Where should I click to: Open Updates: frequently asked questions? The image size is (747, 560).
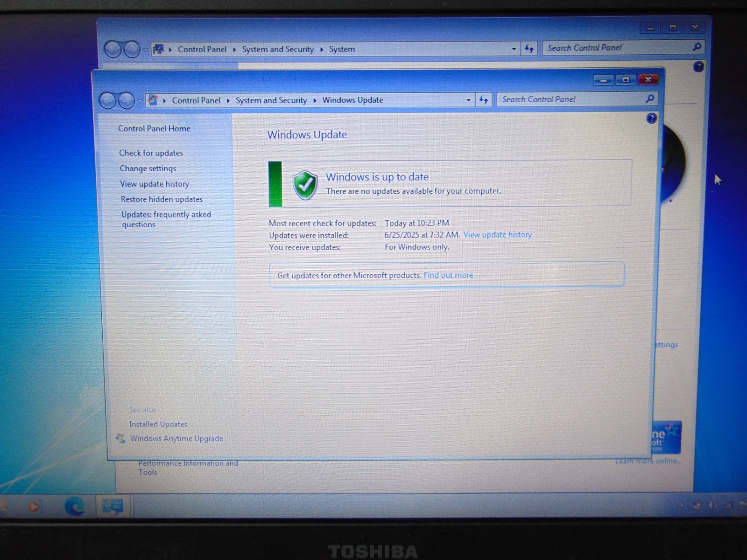click(x=166, y=219)
